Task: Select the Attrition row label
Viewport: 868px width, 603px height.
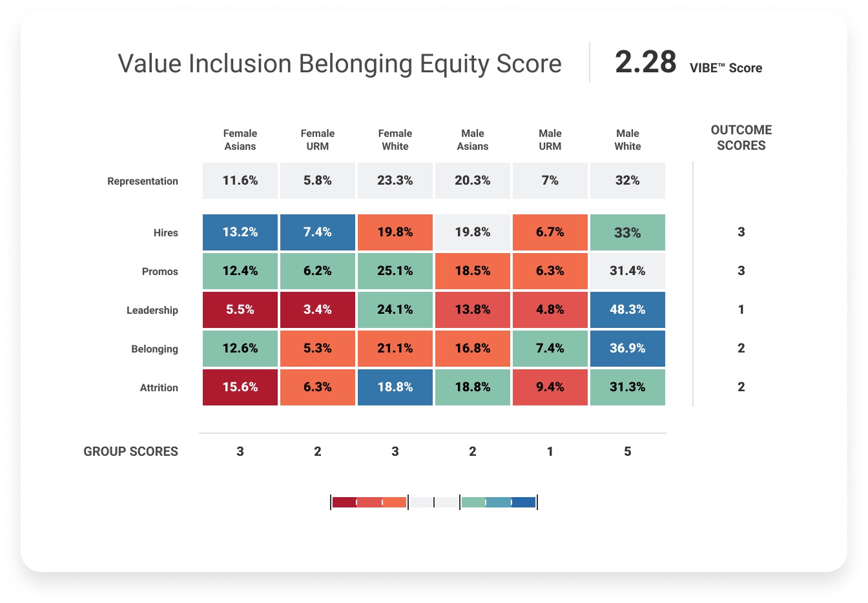Action: coord(159,388)
